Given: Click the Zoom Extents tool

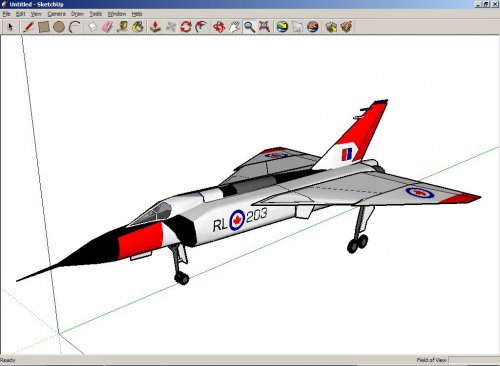Looking at the screenshot, I should [264, 27].
